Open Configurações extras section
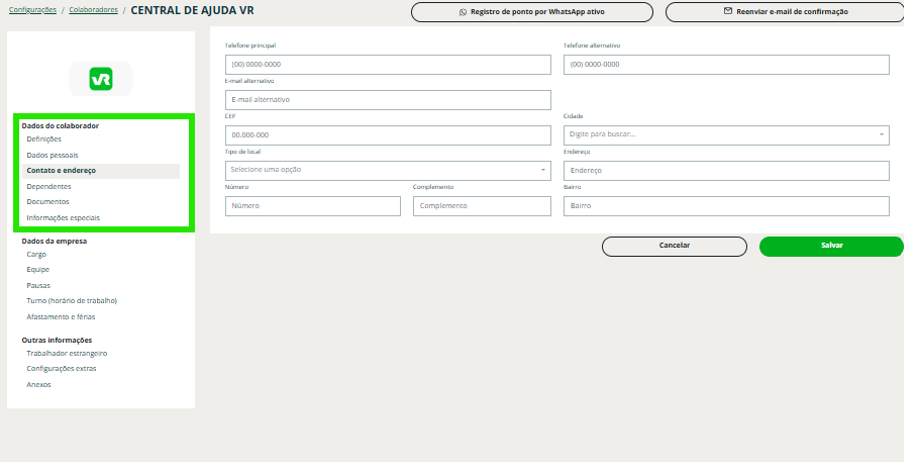 pyautogui.click(x=62, y=369)
